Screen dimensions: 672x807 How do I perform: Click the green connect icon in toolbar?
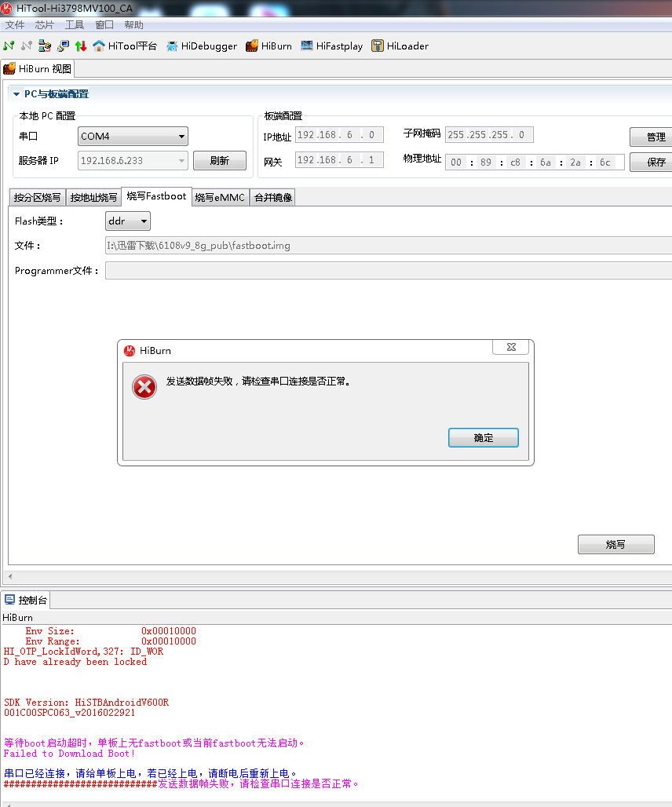click(9, 46)
